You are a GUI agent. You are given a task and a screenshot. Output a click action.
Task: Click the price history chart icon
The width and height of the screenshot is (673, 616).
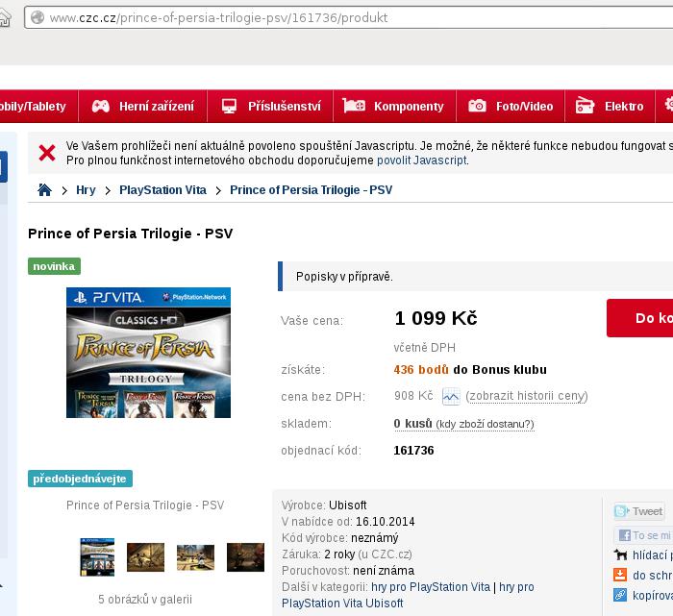click(451, 396)
